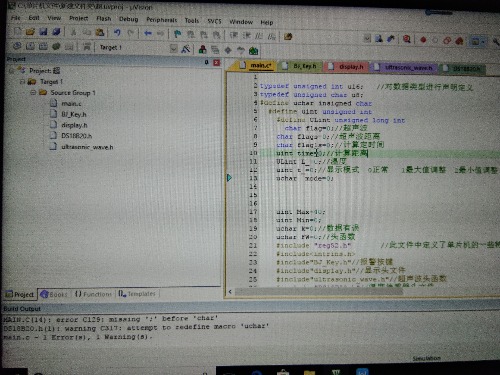Click the Open file folder icon
Viewport: 500px width, 375px height.
(x=30, y=32)
